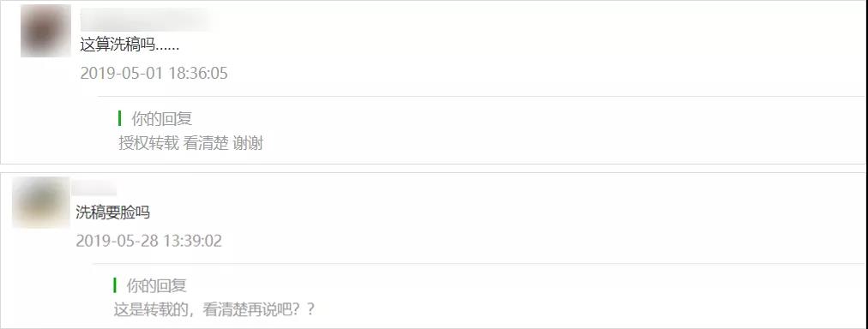Viewport: 868px width, 329px height.
Task: Click the double question marks ending second reply
Action: click(x=303, y=309)
